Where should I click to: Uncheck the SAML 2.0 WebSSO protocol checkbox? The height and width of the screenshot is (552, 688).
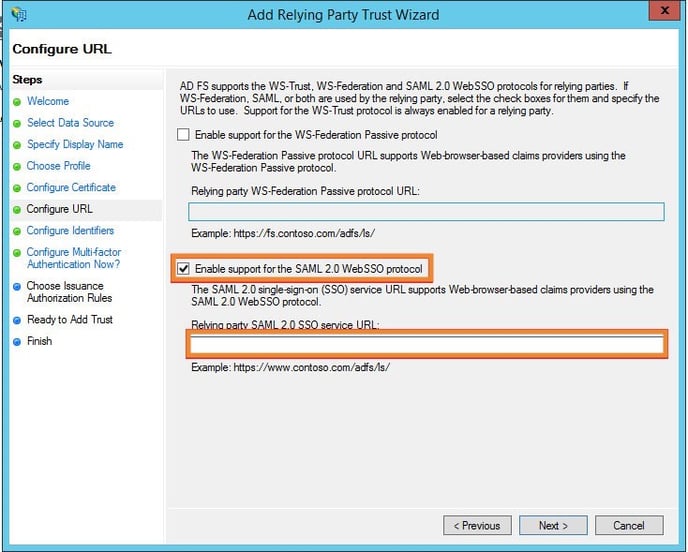(x=183, y=269)
